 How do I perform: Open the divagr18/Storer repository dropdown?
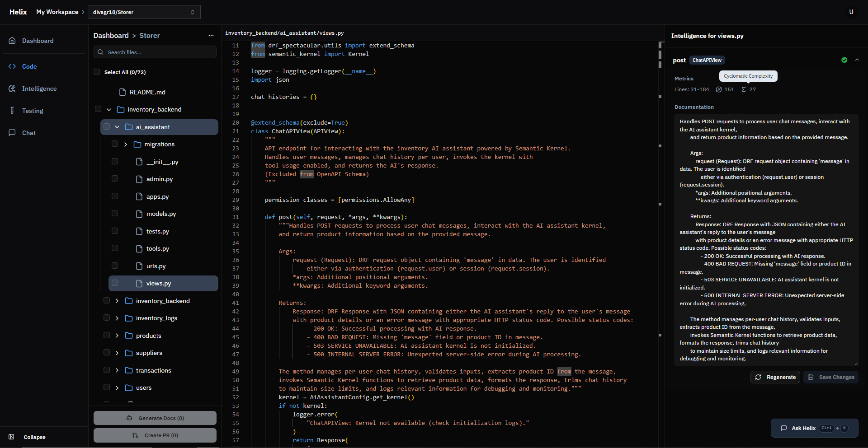pyautogui.click(x=144, y=12)
